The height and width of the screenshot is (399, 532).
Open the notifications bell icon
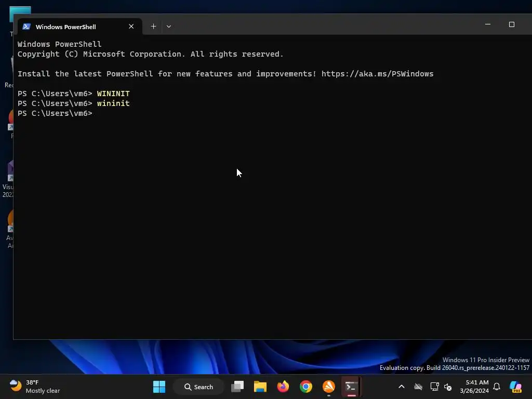pos(497,387)
